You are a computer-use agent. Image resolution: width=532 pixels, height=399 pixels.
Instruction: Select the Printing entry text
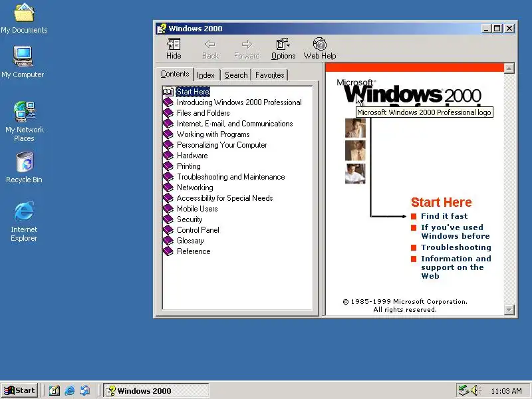[x=189, y=166]
